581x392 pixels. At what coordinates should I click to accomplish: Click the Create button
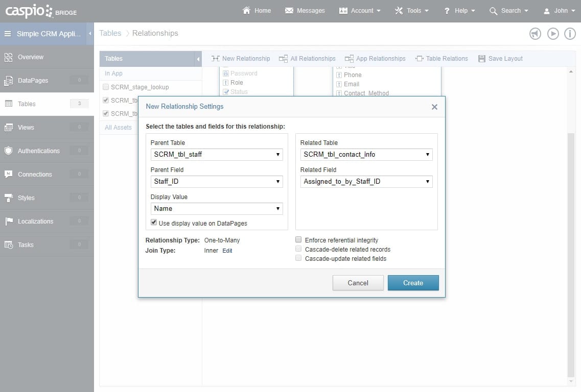click(x=413, y=283)
